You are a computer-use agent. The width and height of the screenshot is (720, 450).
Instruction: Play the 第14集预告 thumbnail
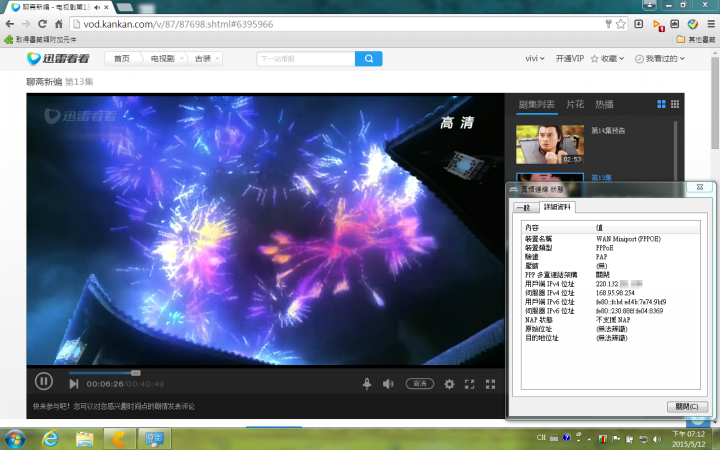(550, 144)
